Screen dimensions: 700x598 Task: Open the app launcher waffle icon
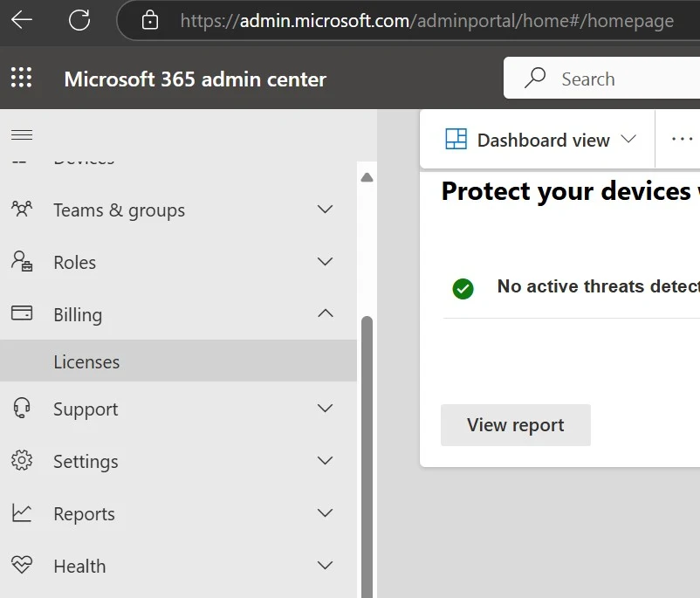(22, 78)
